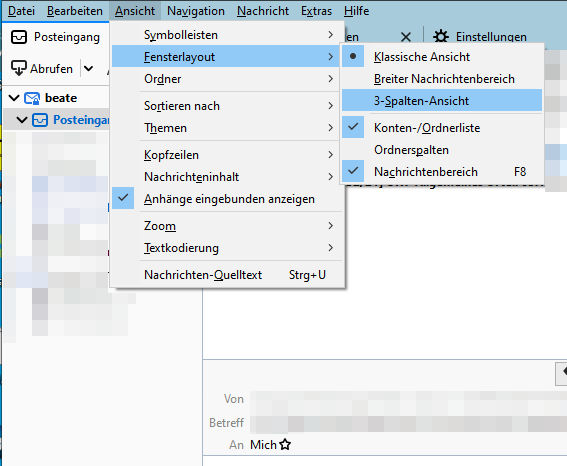Click the Posteingang tab inbox icon
Screen dimensions: 567x466
tap(19, 37)
